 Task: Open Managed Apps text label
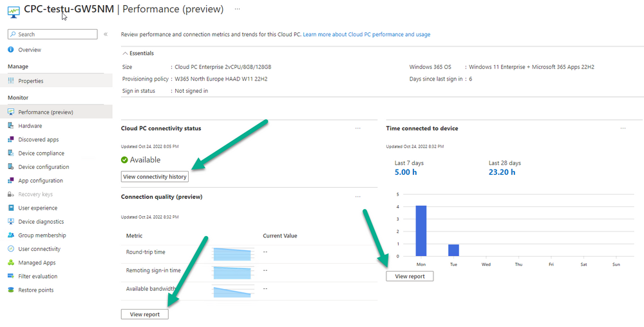[x=37, y=263]
